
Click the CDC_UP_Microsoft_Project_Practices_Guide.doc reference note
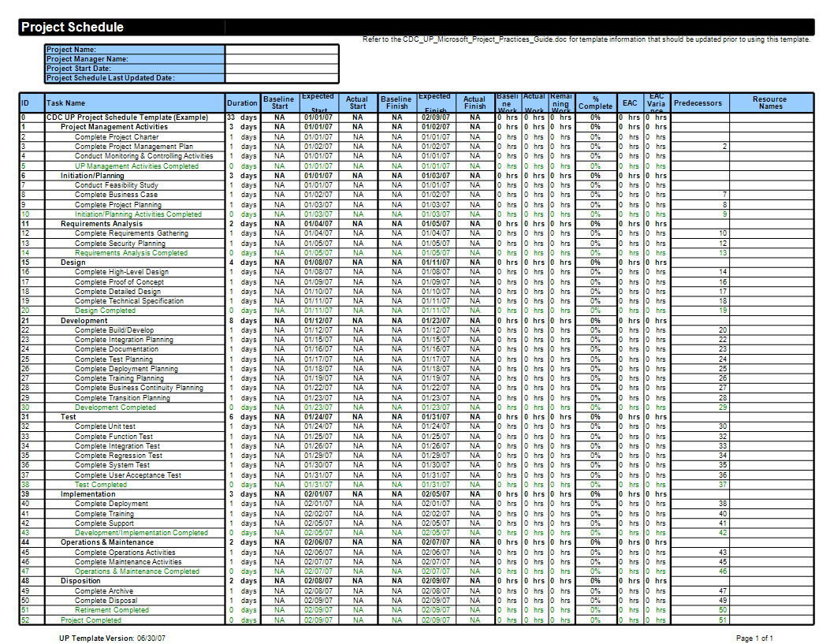pos(586,39)
